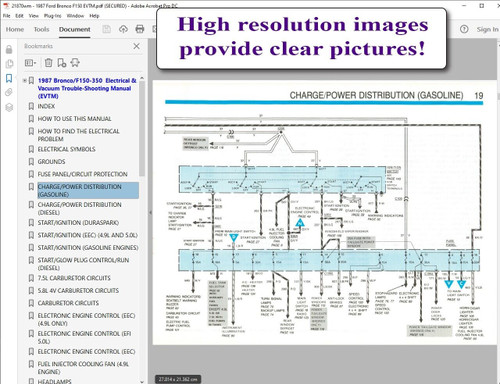The height and width of the screenshot is (384, 500).
Task: Click the bookmark icon beside ELECTRICAL SYMBOLS
Action: (x=31, y=149)
